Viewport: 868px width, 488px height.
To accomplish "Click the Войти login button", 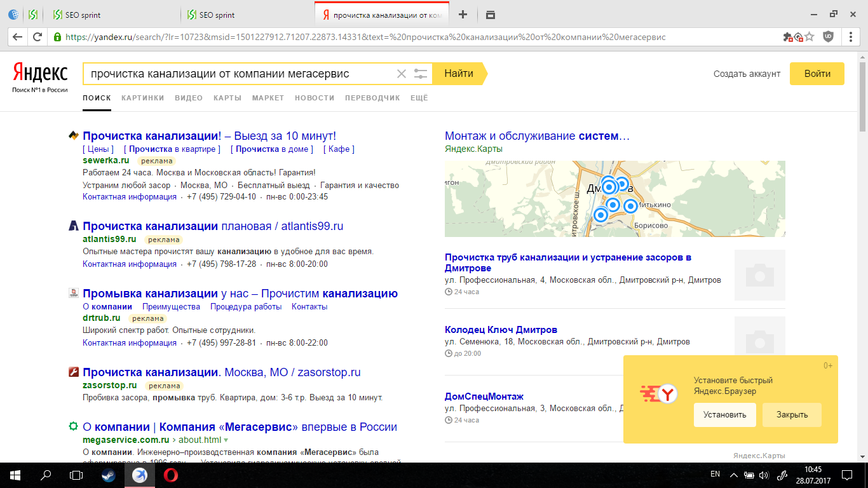I will (817, 74).
